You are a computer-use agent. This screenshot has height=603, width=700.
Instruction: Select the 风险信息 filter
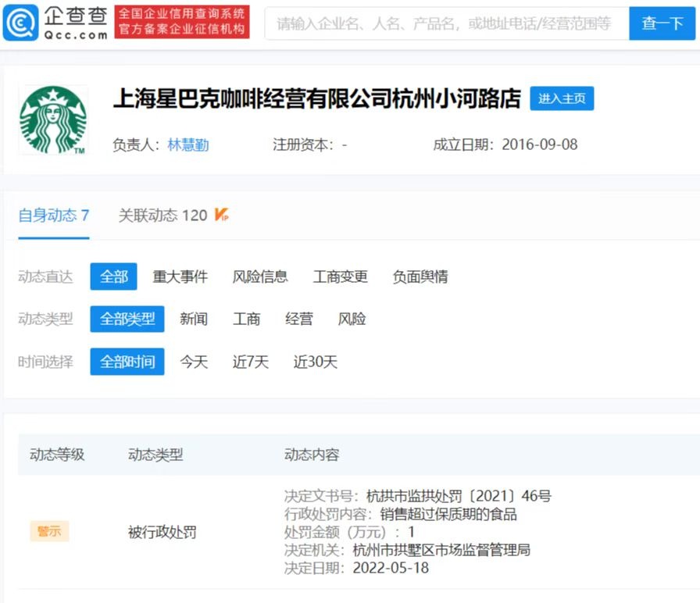pyautogui.click(x=260, y=277)
